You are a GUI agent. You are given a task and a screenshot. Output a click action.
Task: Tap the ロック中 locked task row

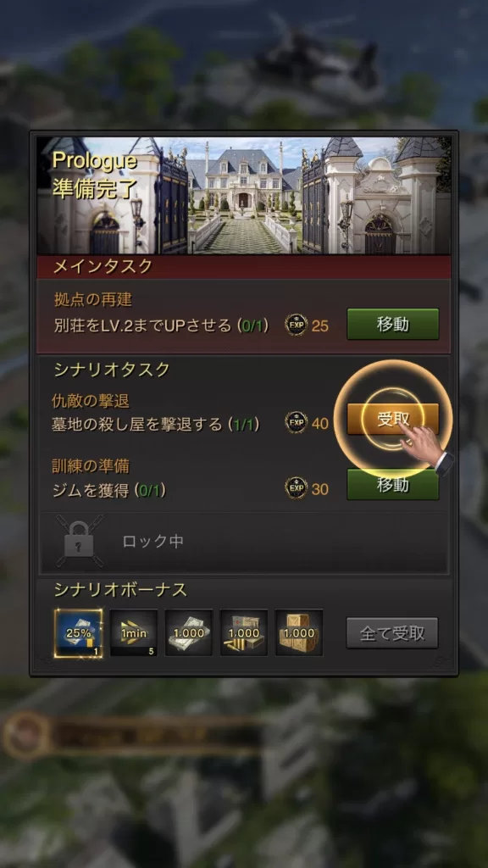244,542
